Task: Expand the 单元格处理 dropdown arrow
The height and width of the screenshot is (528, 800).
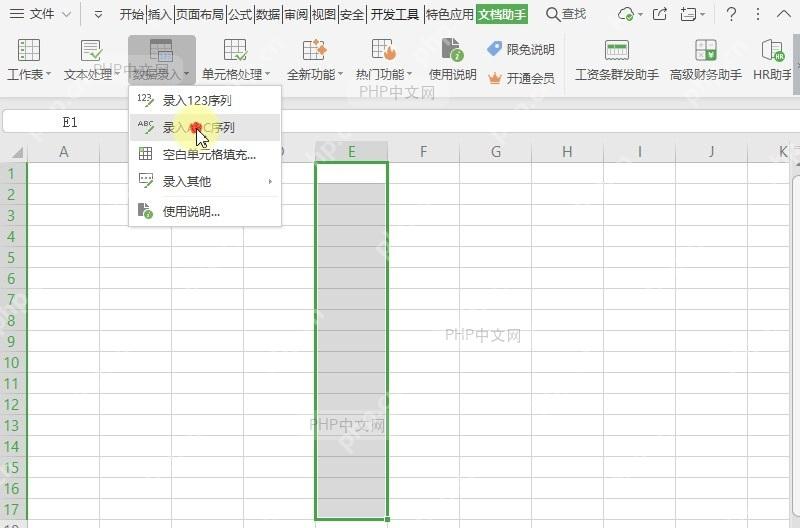Action: (x=267, y=74)
